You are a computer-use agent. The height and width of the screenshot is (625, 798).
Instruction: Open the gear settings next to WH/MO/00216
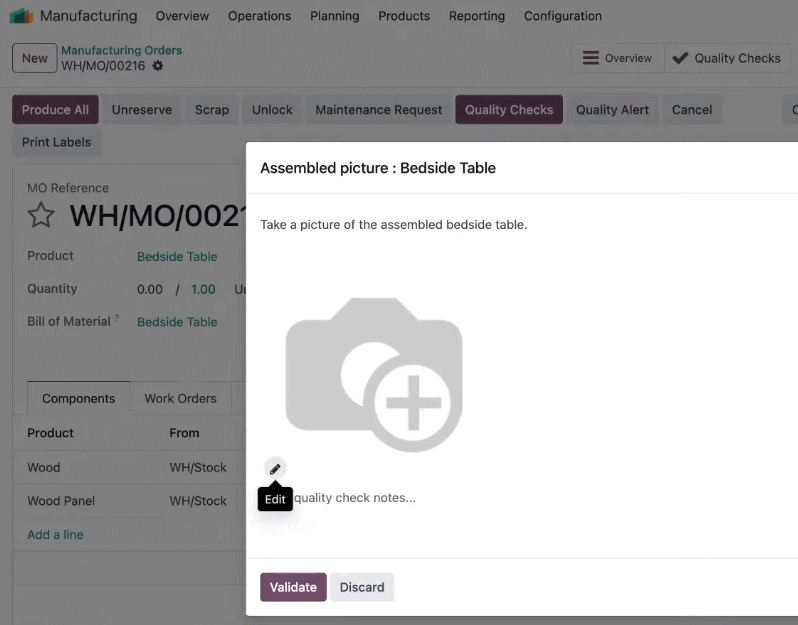click(x=158, y=66)
